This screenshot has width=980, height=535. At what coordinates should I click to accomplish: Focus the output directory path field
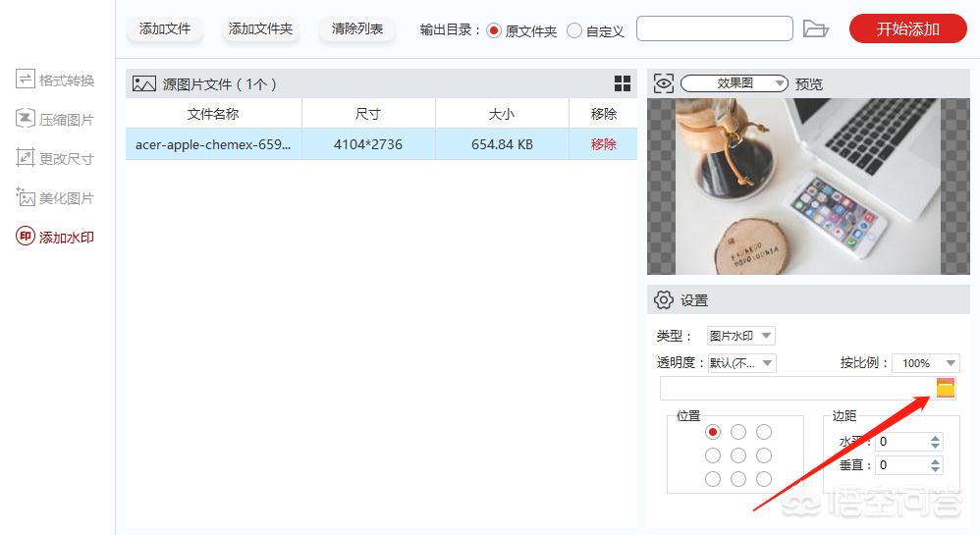pos(714,28)
